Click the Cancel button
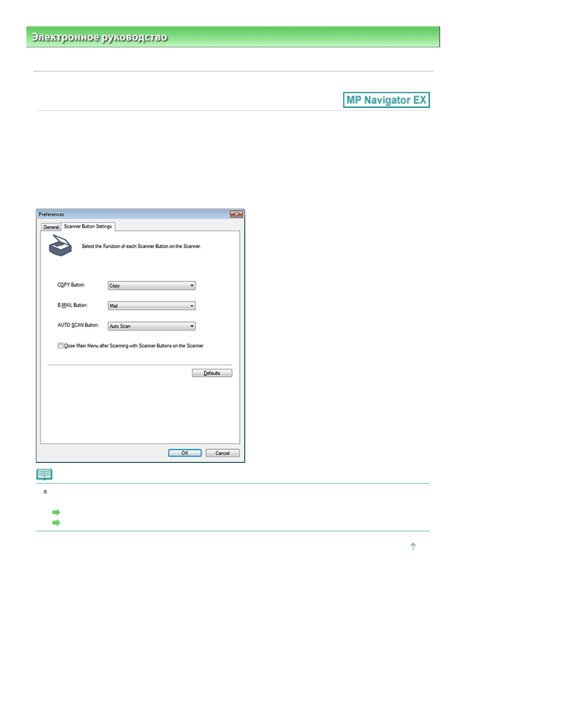Image resolution: width=563 pixels, height=728 pixels. 222,453
